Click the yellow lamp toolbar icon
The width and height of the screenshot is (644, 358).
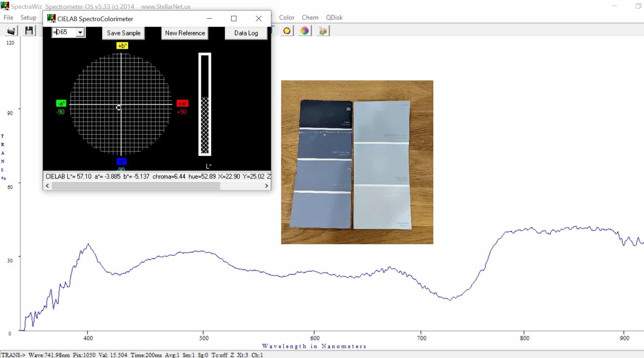click(287, 31)
